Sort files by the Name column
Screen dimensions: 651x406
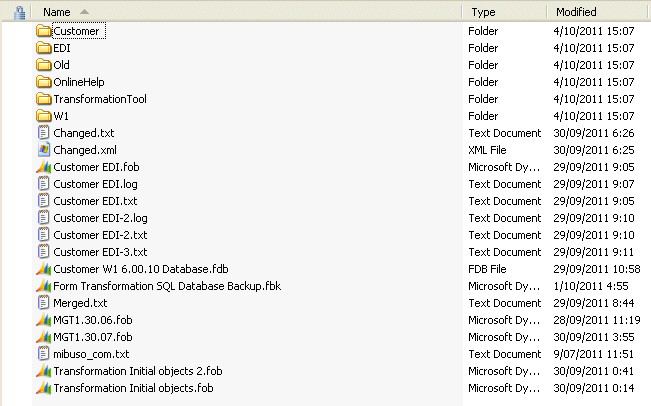(x=57, y=12)
